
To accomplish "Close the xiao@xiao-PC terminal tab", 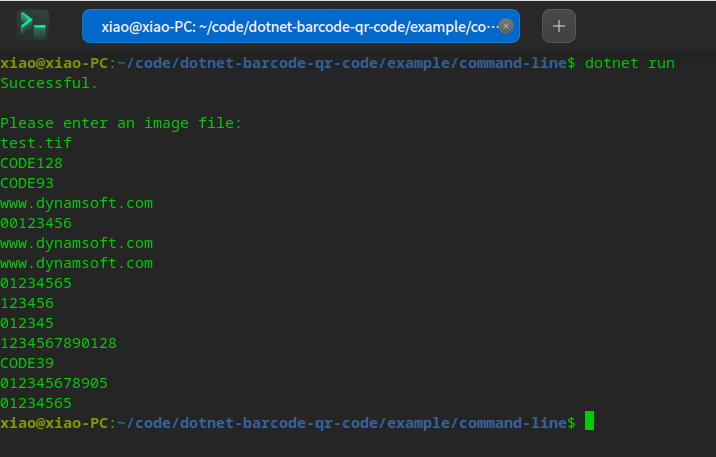I will [506, 26].
